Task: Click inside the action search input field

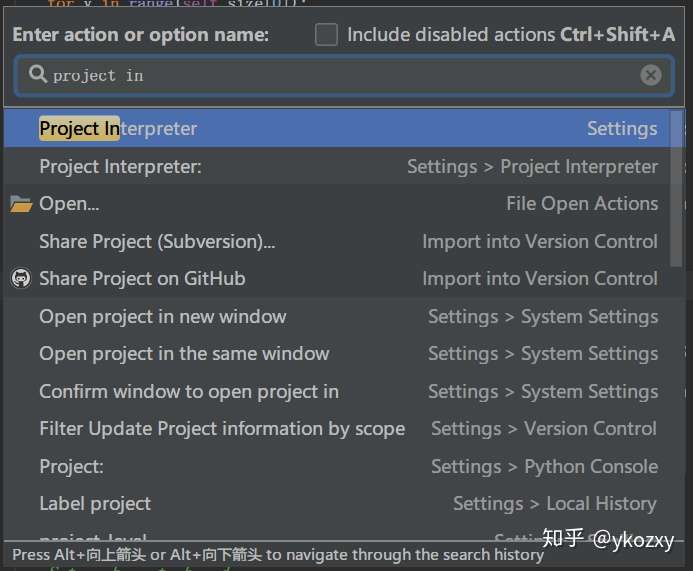Action: [345, 75]
